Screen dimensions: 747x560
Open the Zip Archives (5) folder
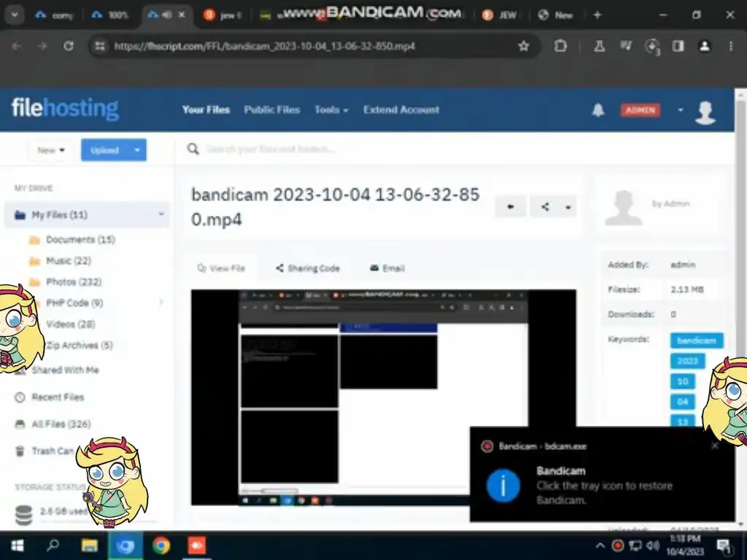click(79, 345)
